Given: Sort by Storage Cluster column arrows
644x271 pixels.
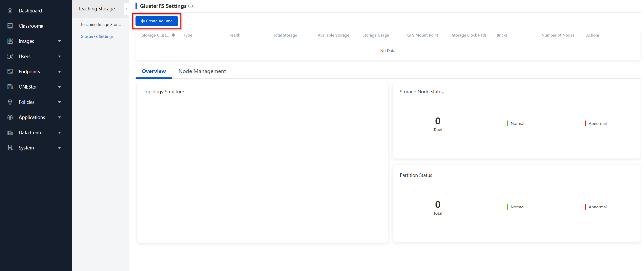Looking at the screenshot, I should pos(173,35).
